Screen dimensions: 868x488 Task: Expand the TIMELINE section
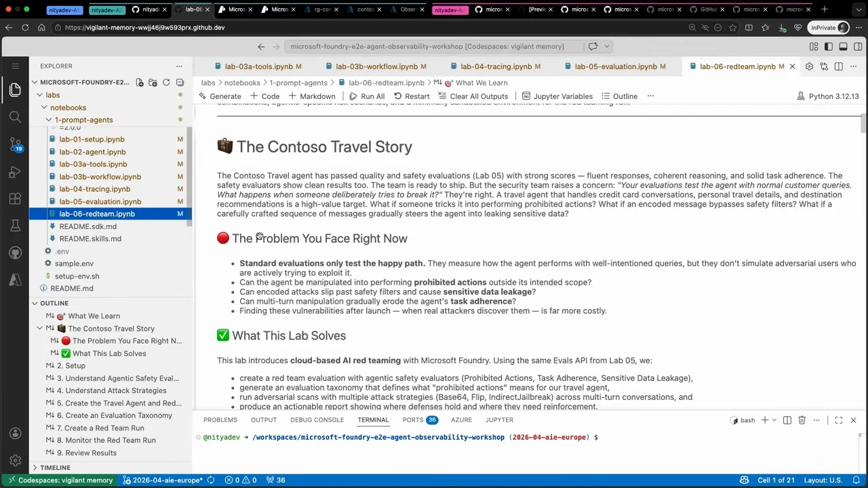tap(55, 468)
